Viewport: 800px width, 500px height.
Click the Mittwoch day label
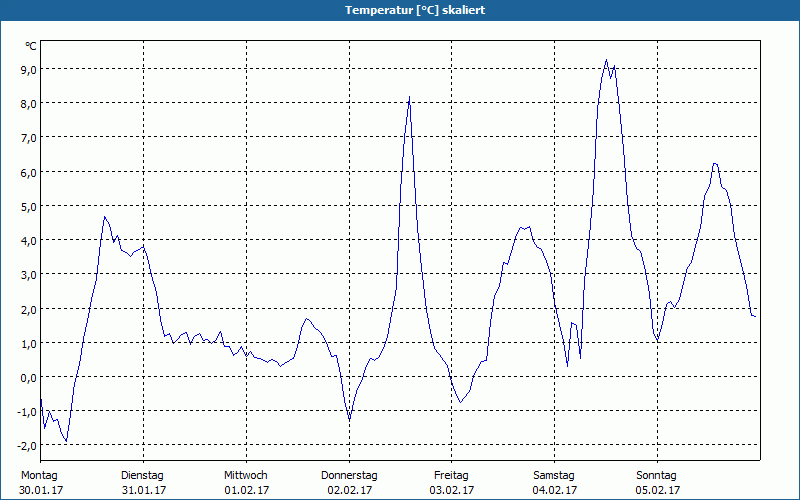245,476
